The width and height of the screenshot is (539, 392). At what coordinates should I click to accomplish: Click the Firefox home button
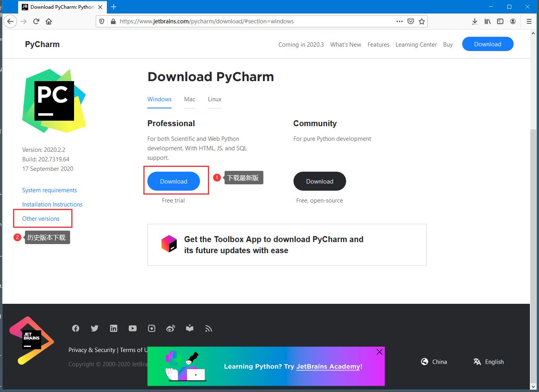[49, 21]
